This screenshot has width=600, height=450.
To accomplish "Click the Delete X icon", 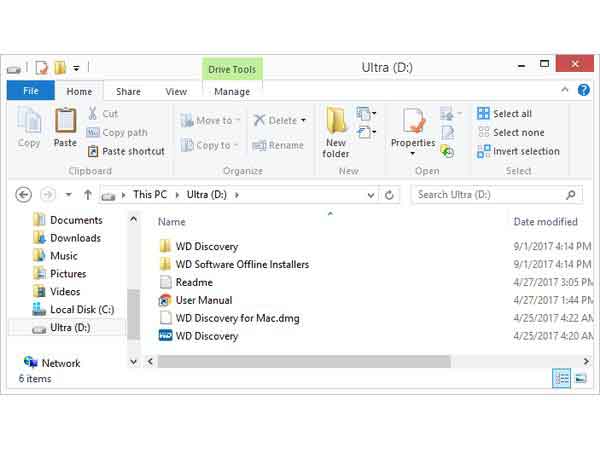I will [x=259, y=120].
